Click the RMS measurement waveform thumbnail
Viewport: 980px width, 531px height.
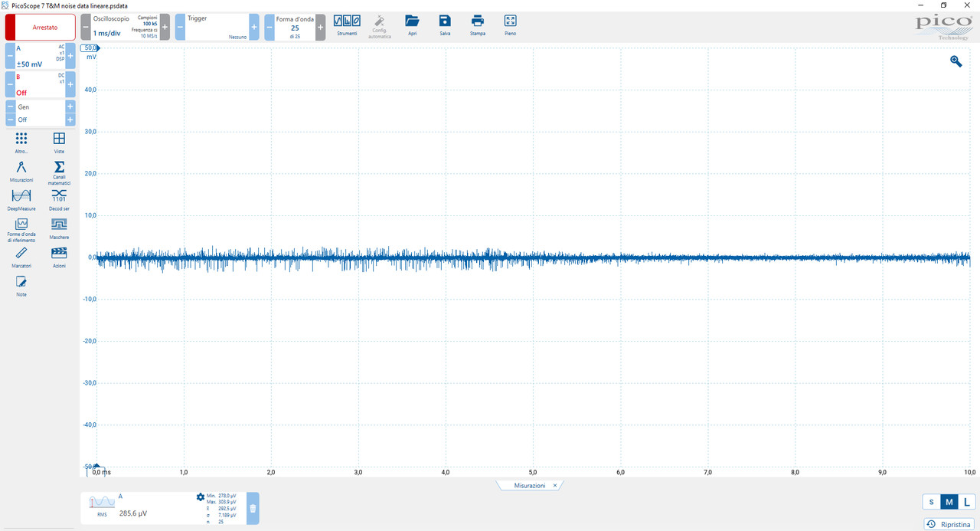102,501
